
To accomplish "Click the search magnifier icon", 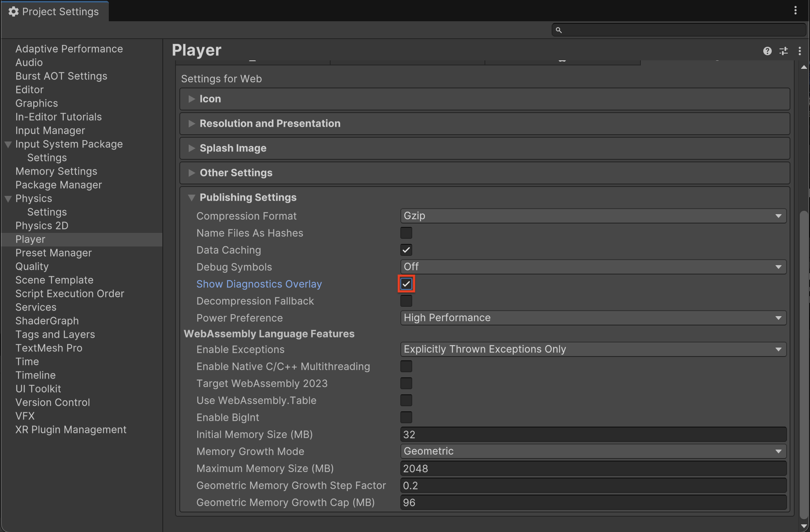I will click(x=559, y=30).
